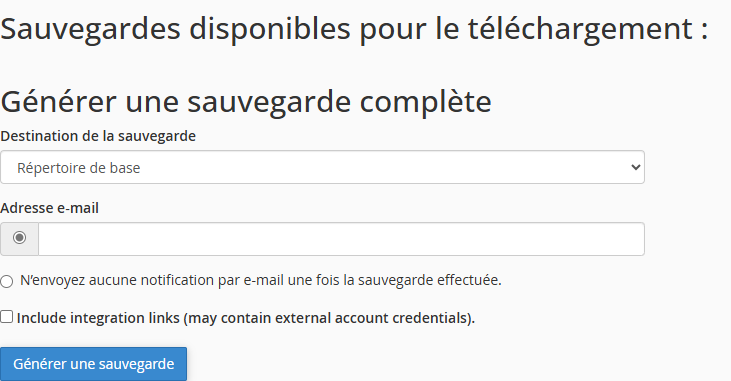Click the word 'téléchargement' in top heading
The height and width of the screenshot is (381, 731).
pyautogui.click(x=580, y=29)
